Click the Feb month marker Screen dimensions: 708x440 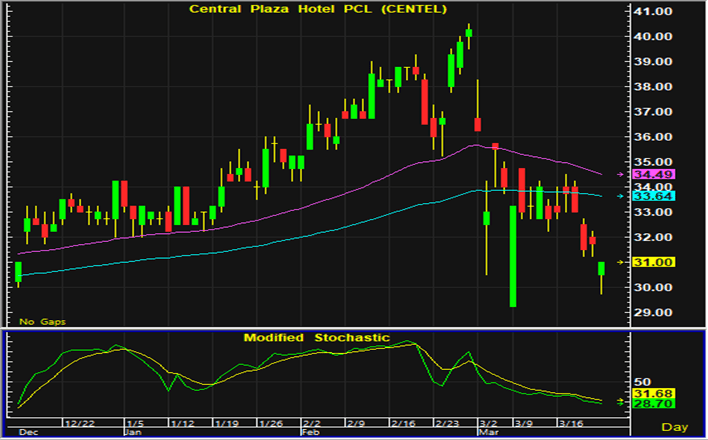pos(311,433)
